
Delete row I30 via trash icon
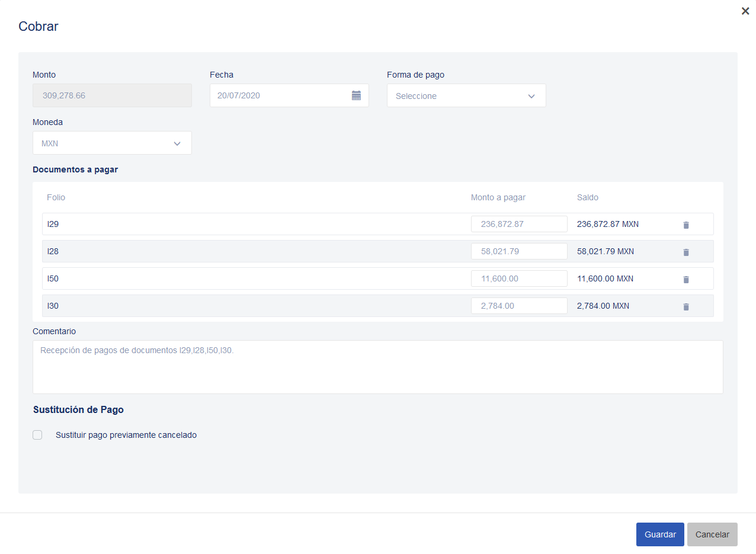click(x=686, y=307)
